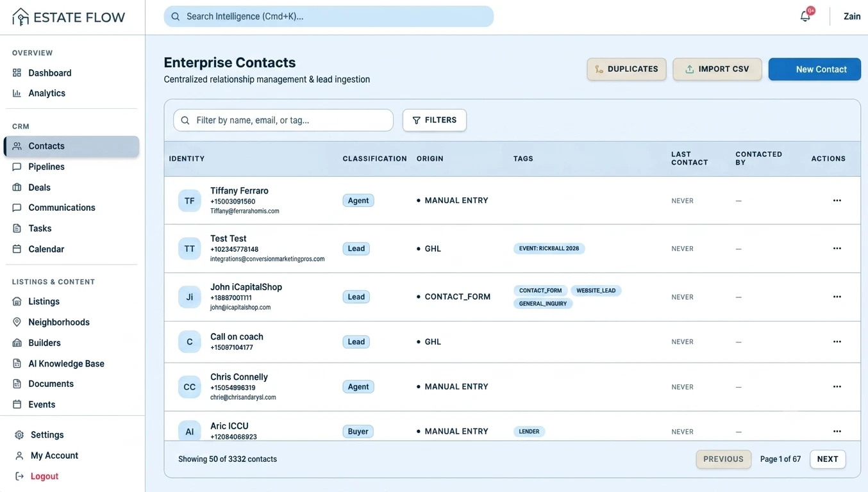Click the CC avatar for Chris Connelly
The width and height of the screenshot is (868, 492).
point(190,387)
